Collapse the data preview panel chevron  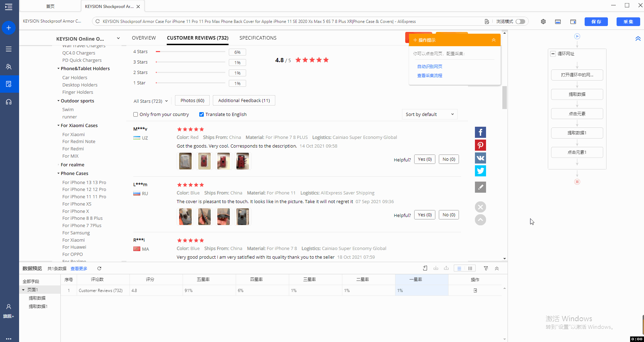point(497,268)
